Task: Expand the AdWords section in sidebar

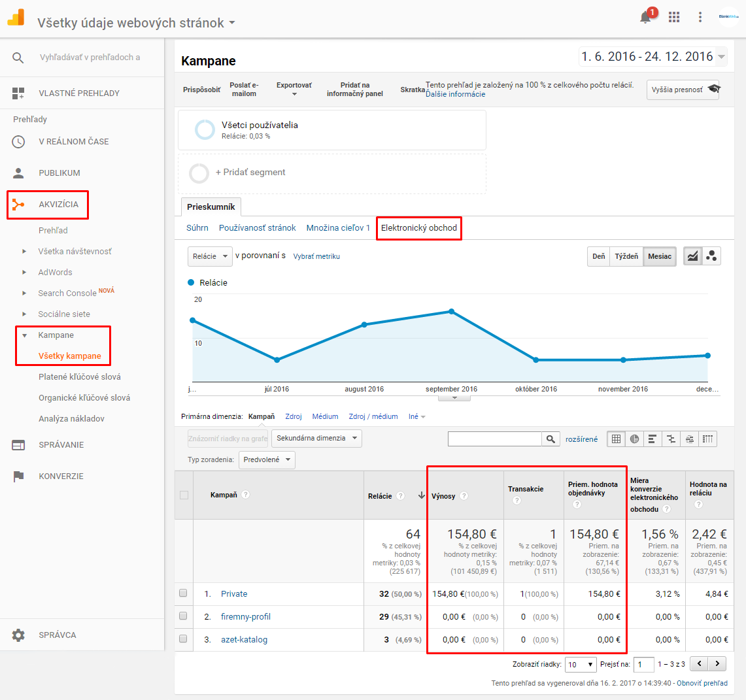Action: point(55,272)
